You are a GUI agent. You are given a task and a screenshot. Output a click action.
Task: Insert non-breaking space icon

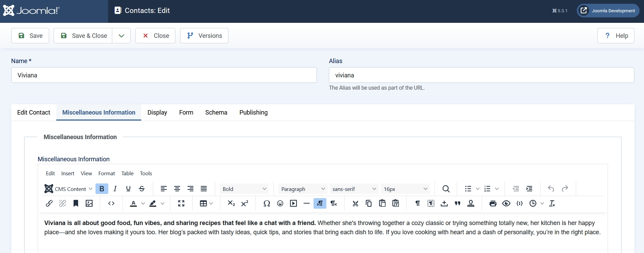tap(444, 203)
